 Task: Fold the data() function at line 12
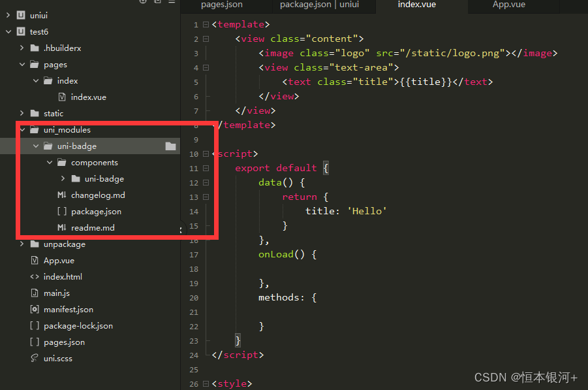pyautogui.click(x=206, y=182)
